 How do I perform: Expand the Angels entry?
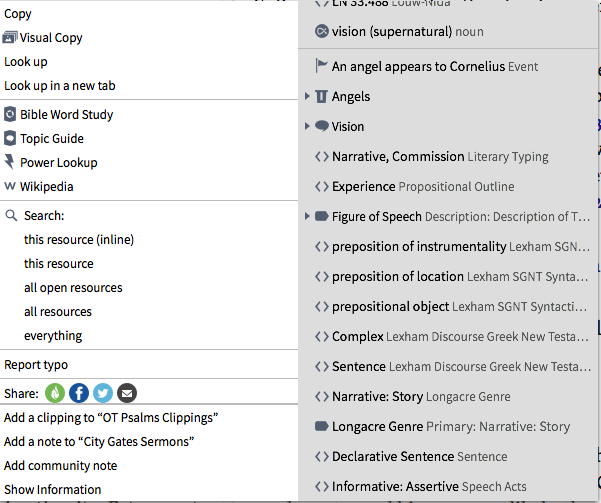pos(307,97)
